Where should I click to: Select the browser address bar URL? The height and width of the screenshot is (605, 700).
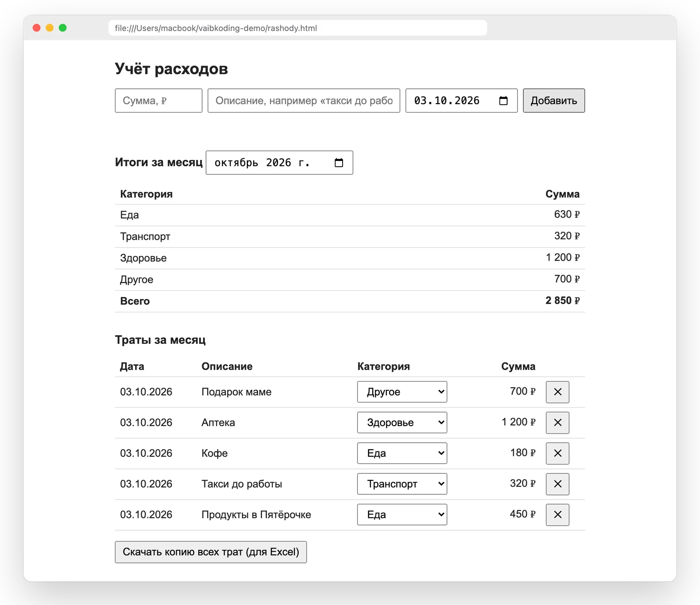tap(297, 28)
